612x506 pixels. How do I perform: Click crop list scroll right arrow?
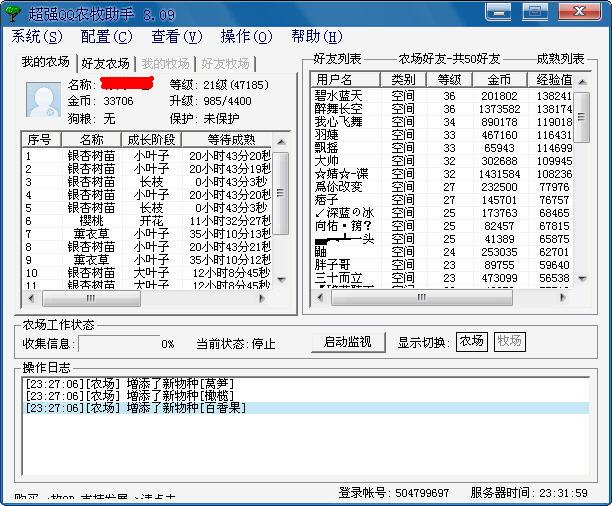262,299
